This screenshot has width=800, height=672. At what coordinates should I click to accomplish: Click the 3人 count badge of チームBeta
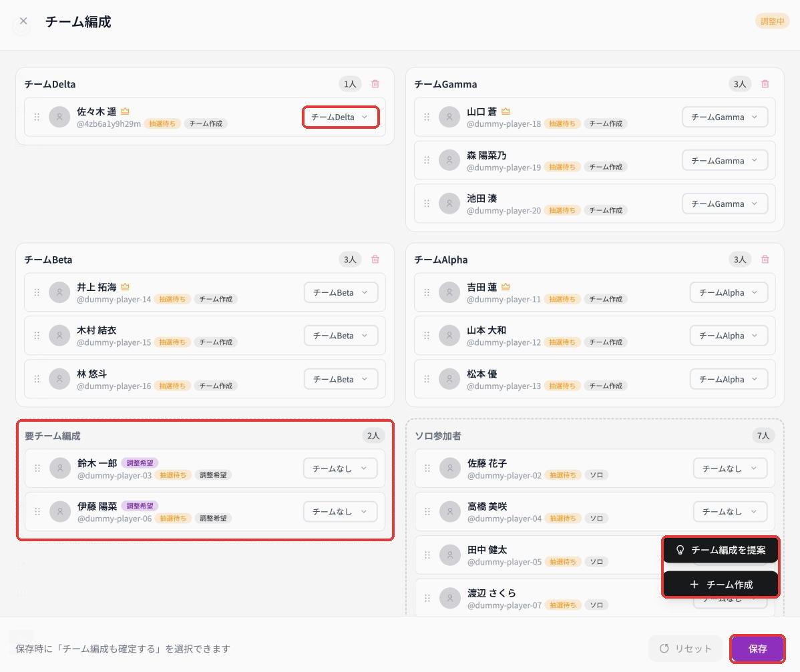pyautogui.click(x=350, y=260)
